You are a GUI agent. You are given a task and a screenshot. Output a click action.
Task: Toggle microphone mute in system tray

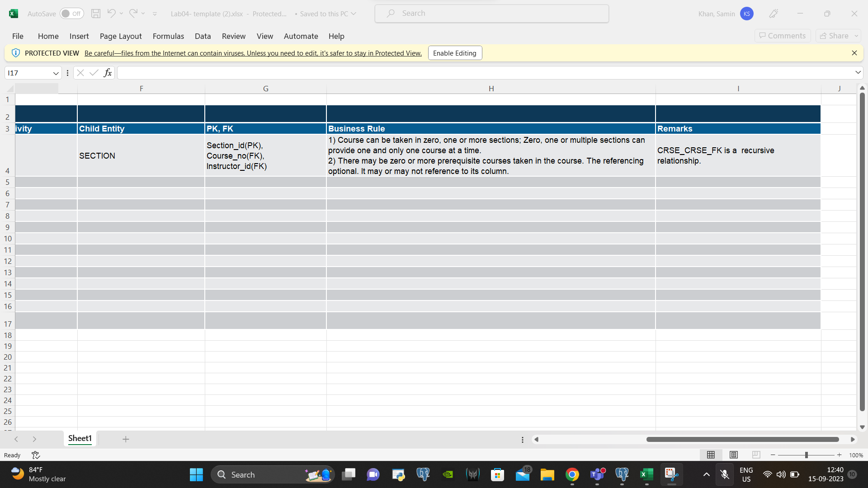pos(725,474)
